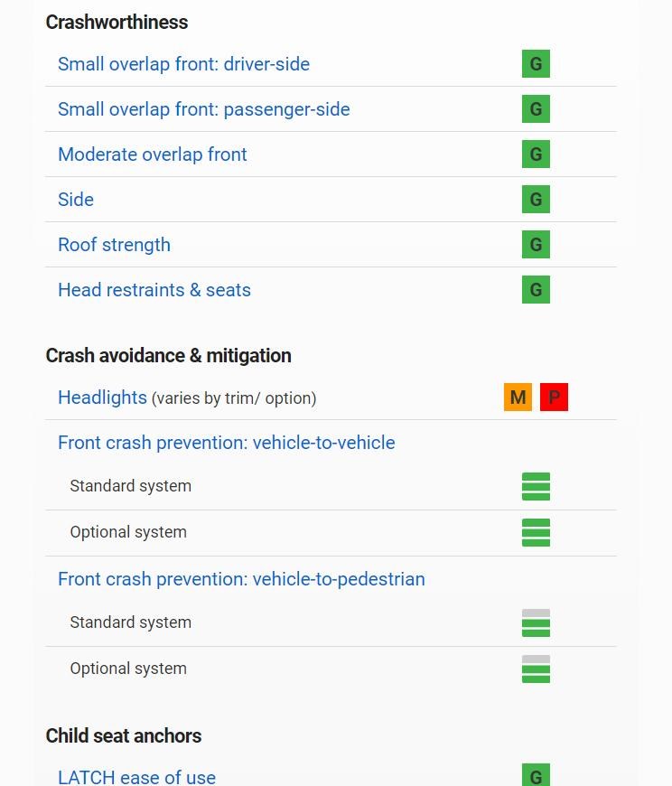
Task: Select the G badge beside Moderate overlap front
Action: coord(536,154)
